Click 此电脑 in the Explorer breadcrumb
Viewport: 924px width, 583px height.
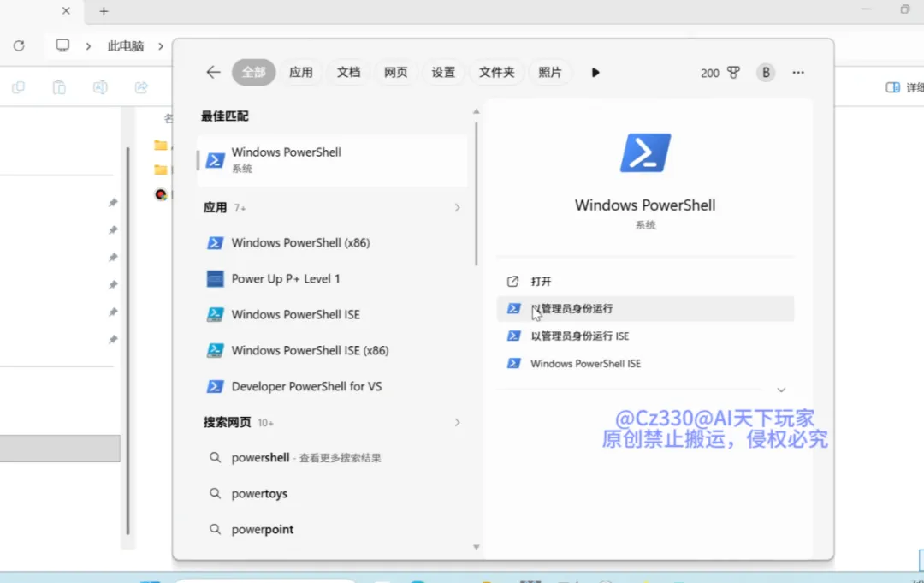[126, 46]
